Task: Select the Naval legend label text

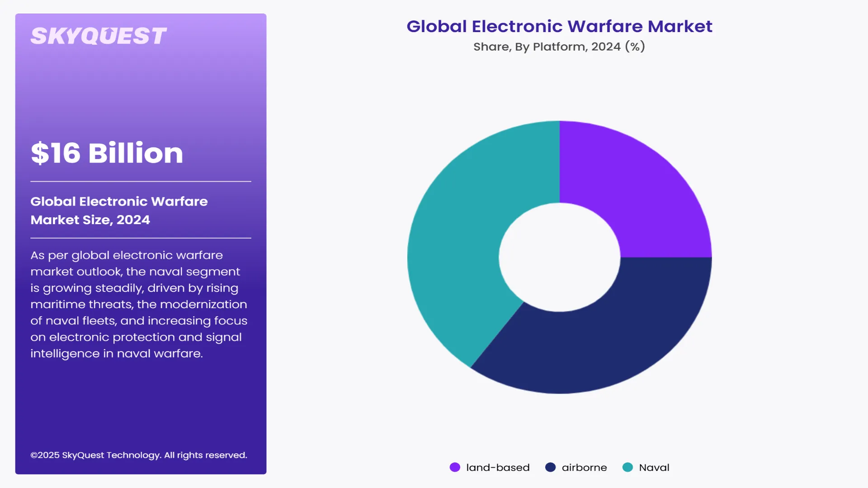Action: [654, 468]
